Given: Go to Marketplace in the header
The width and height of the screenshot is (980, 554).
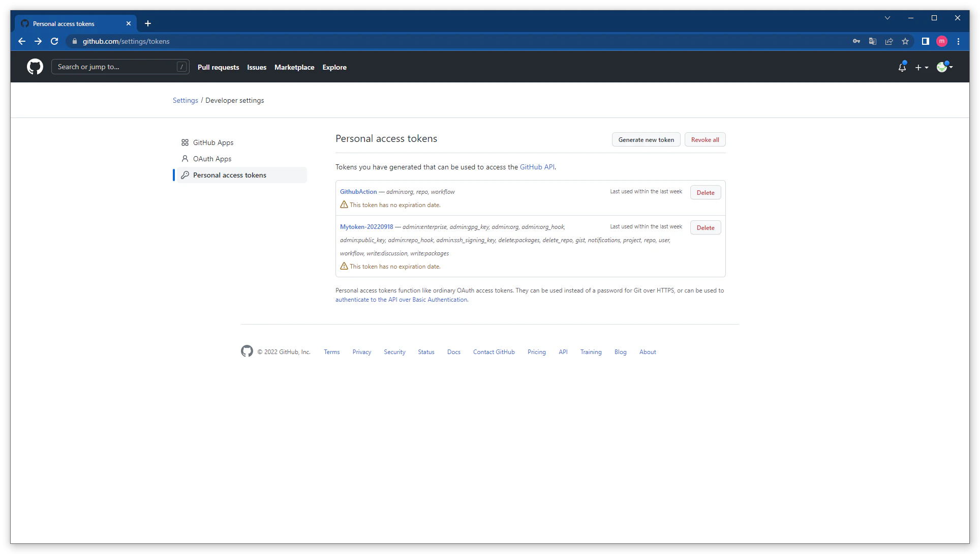Looking at the screenshot, I should click(x=294, y=67).
